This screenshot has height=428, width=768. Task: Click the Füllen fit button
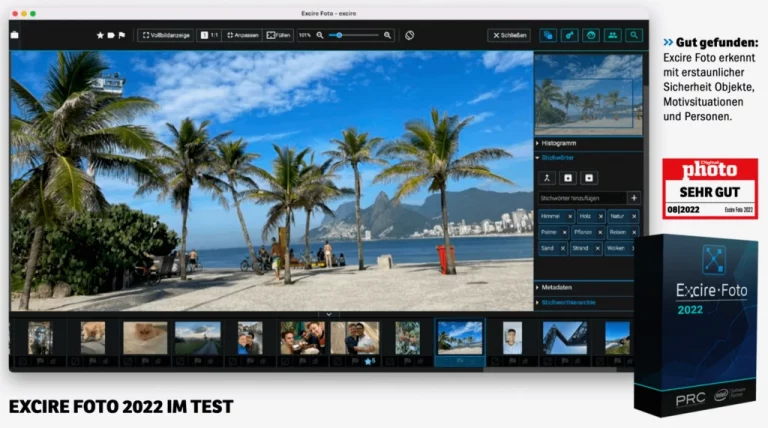[x=278, y=35]
